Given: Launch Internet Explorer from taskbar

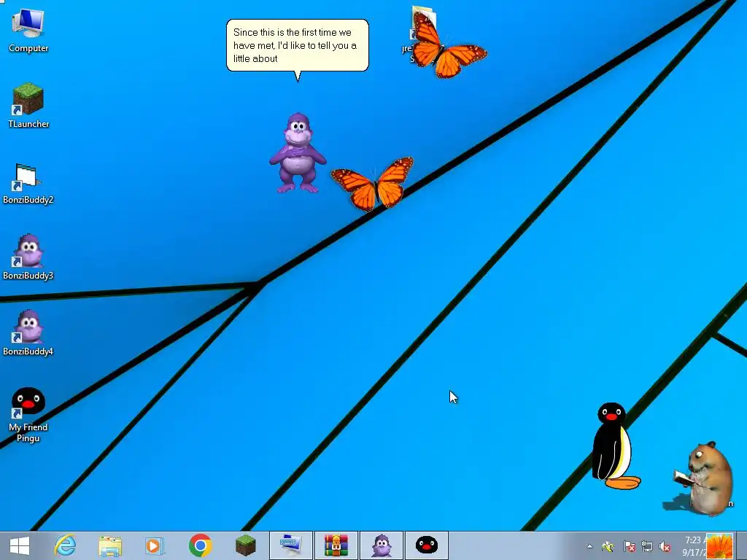Looking at the screenshot, I should point(65,545).
